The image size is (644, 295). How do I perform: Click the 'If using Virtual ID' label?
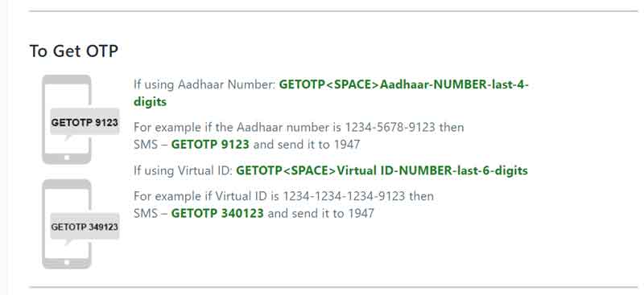pos(184,170)
